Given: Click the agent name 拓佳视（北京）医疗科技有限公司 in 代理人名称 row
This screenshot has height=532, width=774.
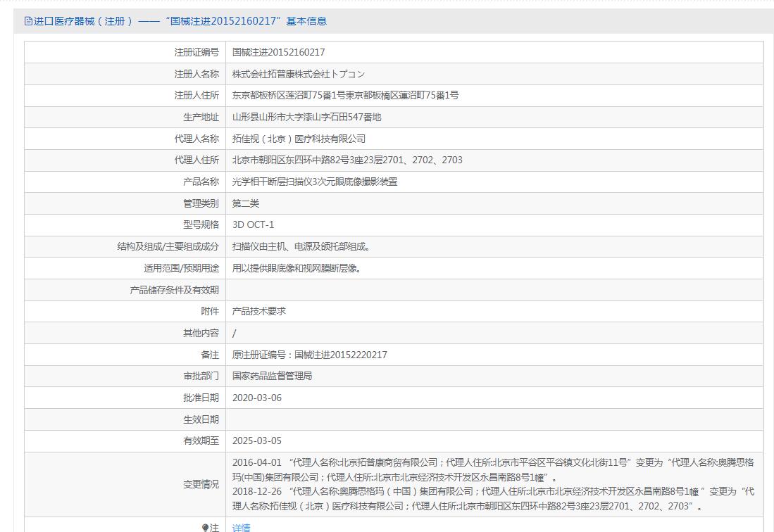Looking at the screenshot, I should tap(299, 139).
